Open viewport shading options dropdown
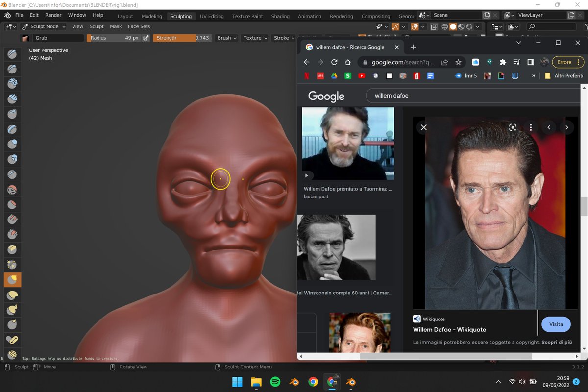Image resolution: width=588 pixels, height=392 pixels. click(x=478, y=26)
